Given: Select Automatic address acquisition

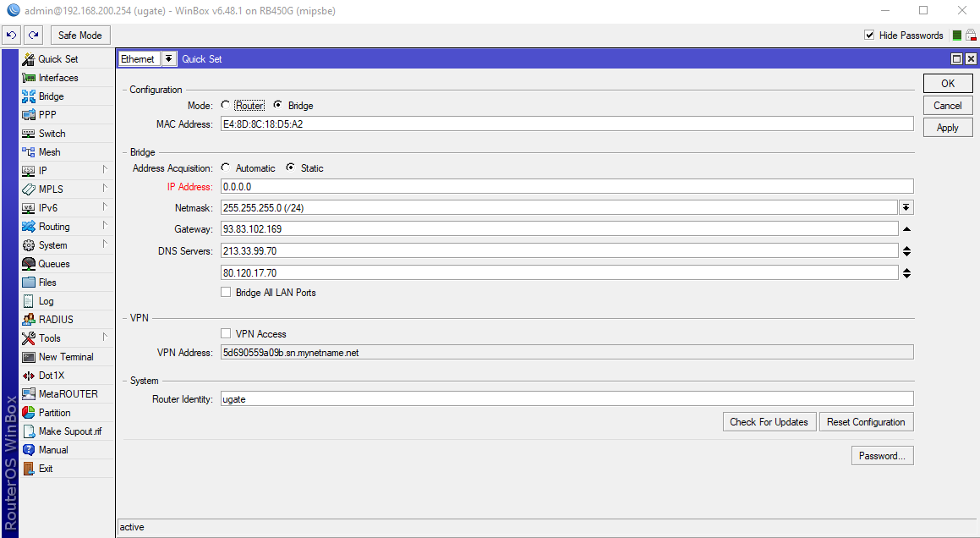Looking at the screenshot, I should point(226,167).
